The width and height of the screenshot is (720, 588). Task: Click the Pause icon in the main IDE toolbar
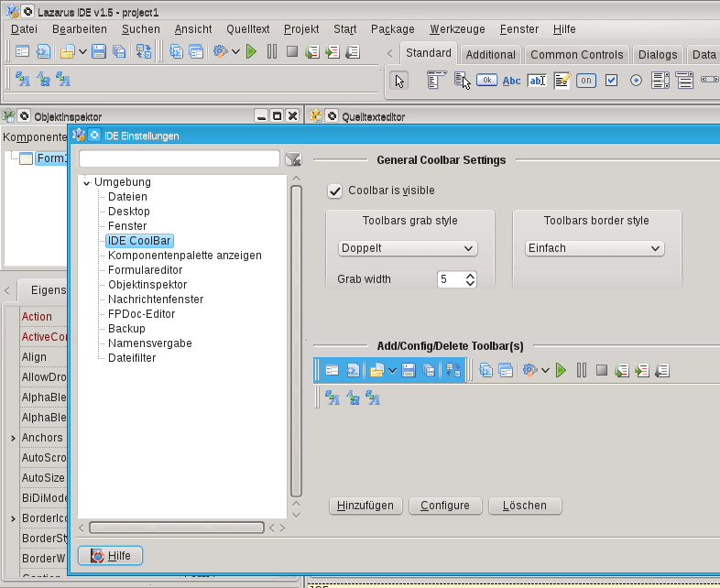click(272, 51)
